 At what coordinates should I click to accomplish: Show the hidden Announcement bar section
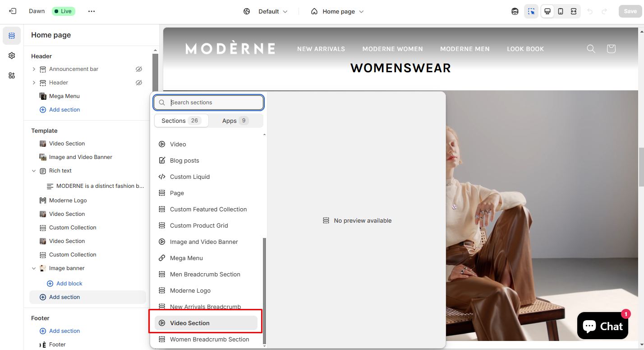click(x=139, y=69)
